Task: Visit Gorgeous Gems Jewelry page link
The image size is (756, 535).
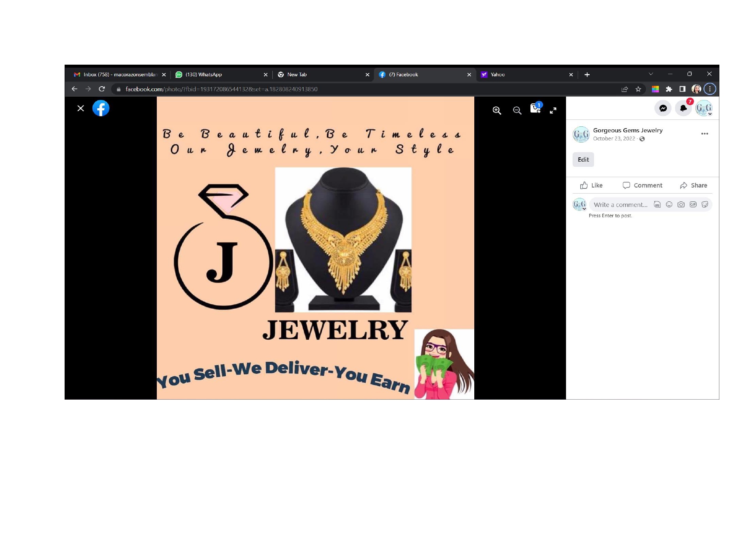Action: click(x=628, y=130)
